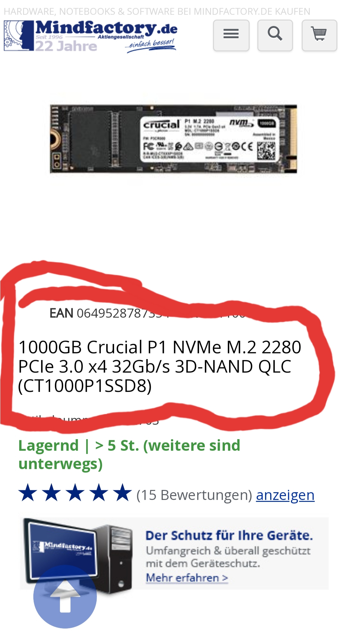Screen dimensions: 347x644
Task: Tap the blue scroll-to-top arrow button
Action: pos(65,596)
